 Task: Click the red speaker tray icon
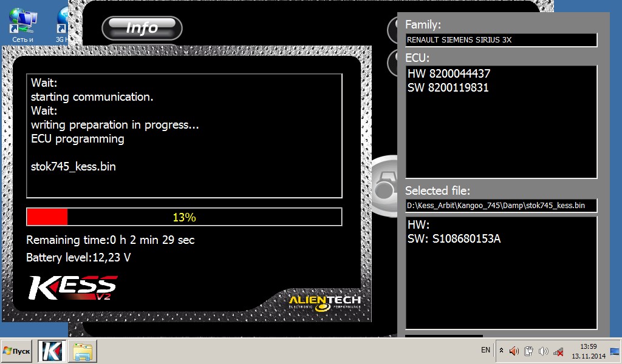514,351
